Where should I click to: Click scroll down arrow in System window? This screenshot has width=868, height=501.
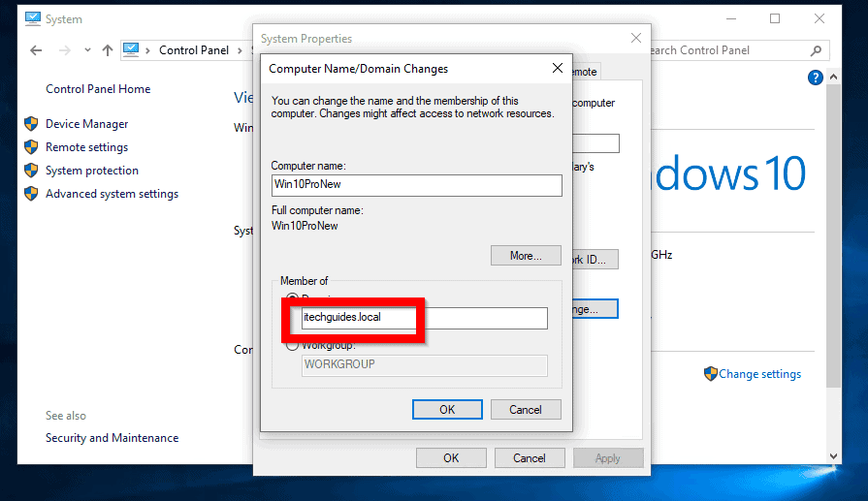pos(834,456)
